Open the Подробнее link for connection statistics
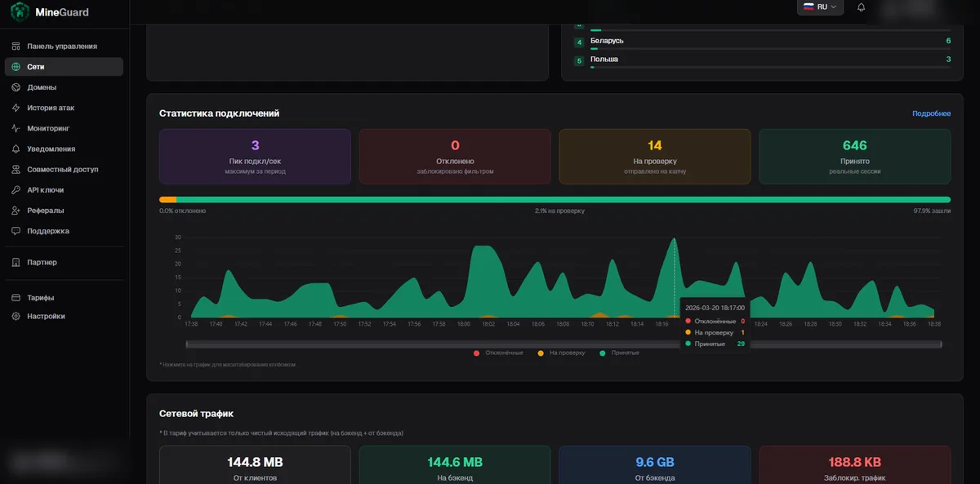 pyautogui.click(x=931, y=113)
